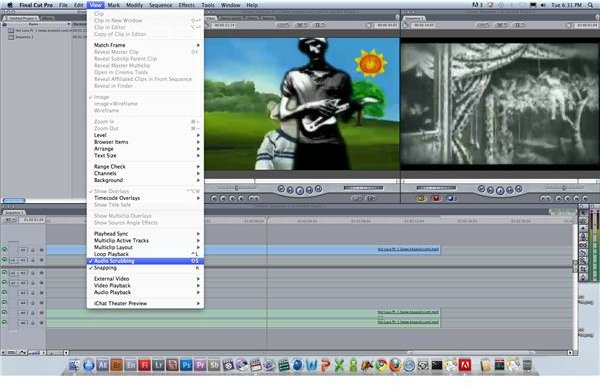
Task: Open Adobe Acrobat from the dock
Action: point(465,365)
